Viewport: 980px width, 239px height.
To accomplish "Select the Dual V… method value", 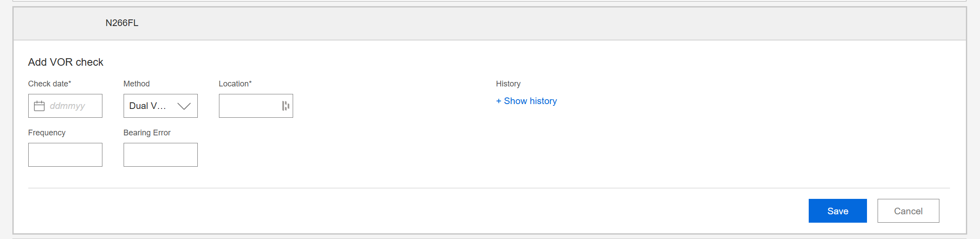I will point(147,106).
